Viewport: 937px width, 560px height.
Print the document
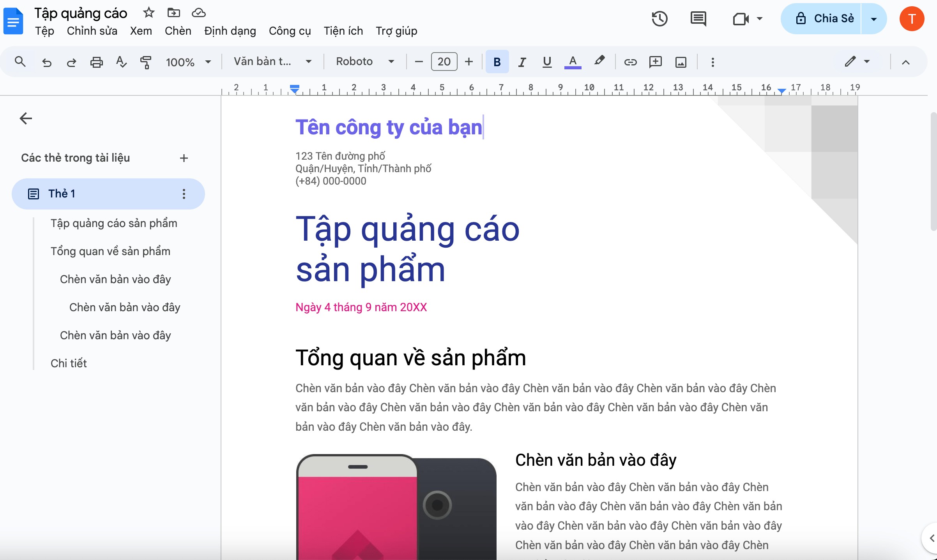[x=96, y=62]
